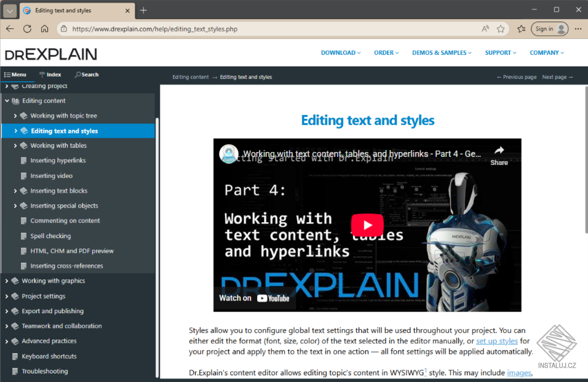Screen dimensions: 588x382
Task: Open the Read aloud icon in address bar
Action: (485, 29)
